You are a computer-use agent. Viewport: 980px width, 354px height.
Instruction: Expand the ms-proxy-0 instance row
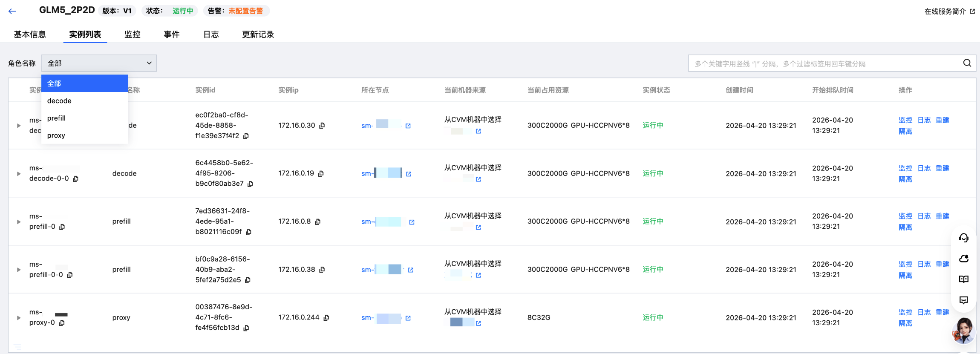pos(19,317)
